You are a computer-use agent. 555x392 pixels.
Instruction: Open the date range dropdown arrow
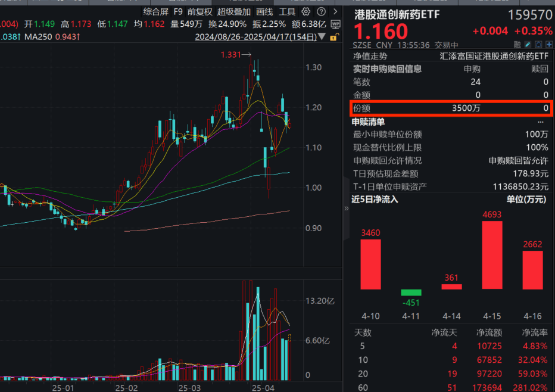(x=322, y=37)
